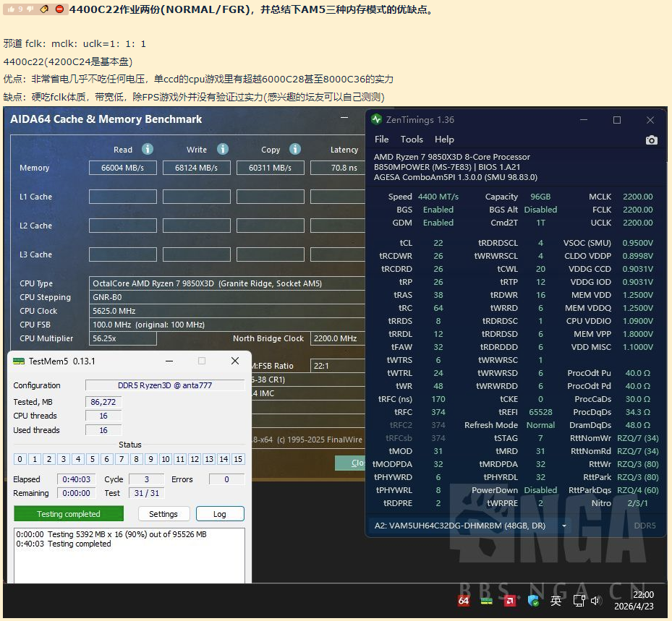Open the File menu in ZenTimings
Image resolution: width=672 pixels, height=621 pixels.
tap(381, 140)
